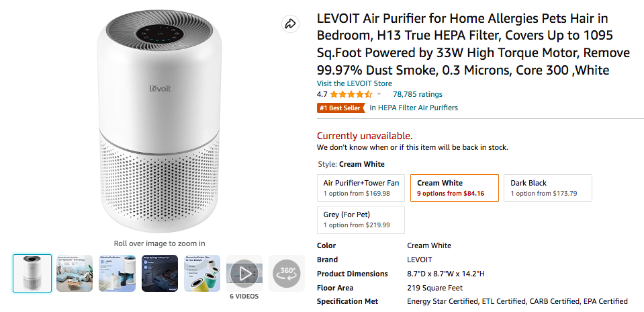This screenshot has height=312, width=644.
Task: Expand the star rating dropdown arrow
Action: tap(379, 95)
